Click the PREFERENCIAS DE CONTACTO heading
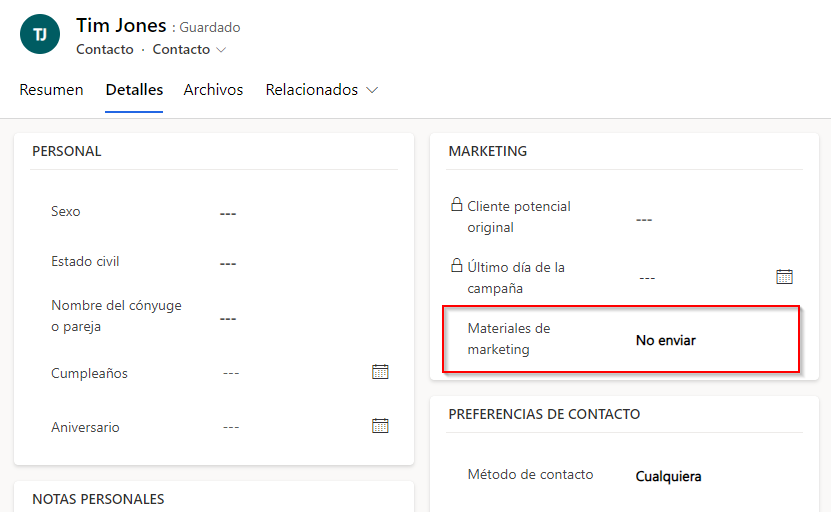 click(544, 414)
